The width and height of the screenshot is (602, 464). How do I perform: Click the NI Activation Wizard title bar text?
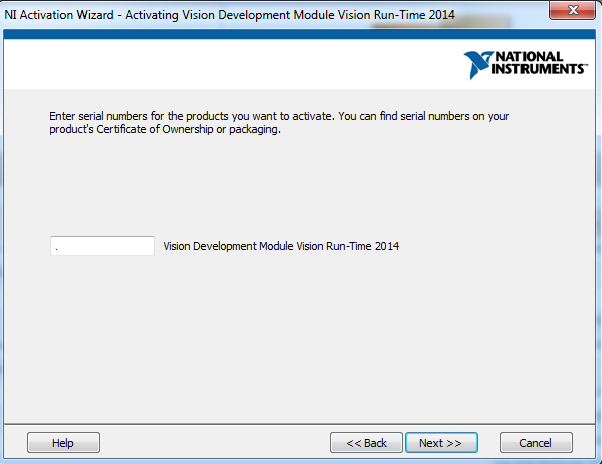click(229, 15)
